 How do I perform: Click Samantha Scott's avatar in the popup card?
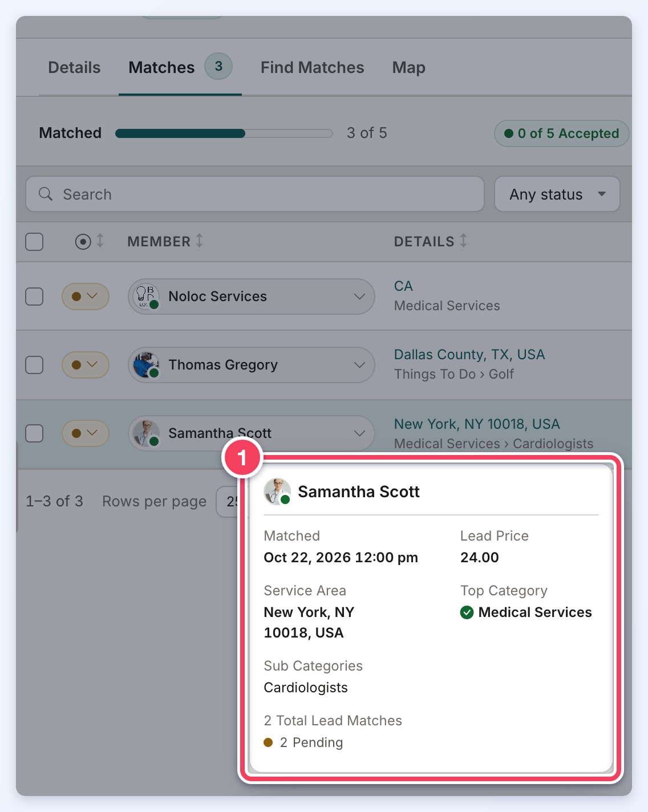coord(277,492)
